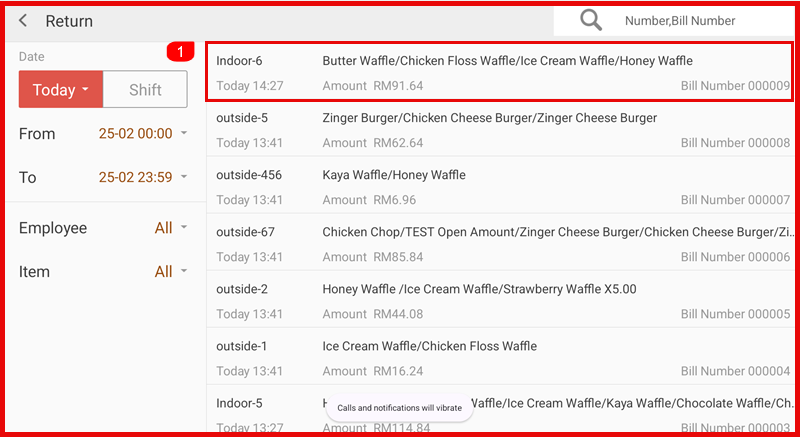Click the Bill Number 000008 label
Image resolution: width=800 pixels, height=437 pixels.
click(735, 143)
